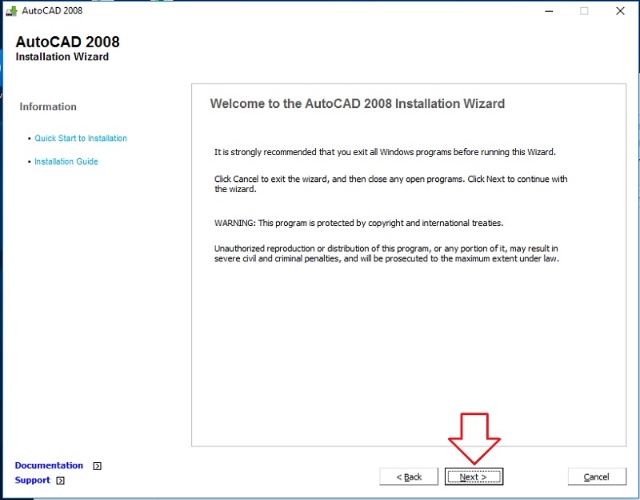Cancel the installation wizard
The width and height of the screenshot is (640, 500).
pyautogui.click(x=597, y=476)
